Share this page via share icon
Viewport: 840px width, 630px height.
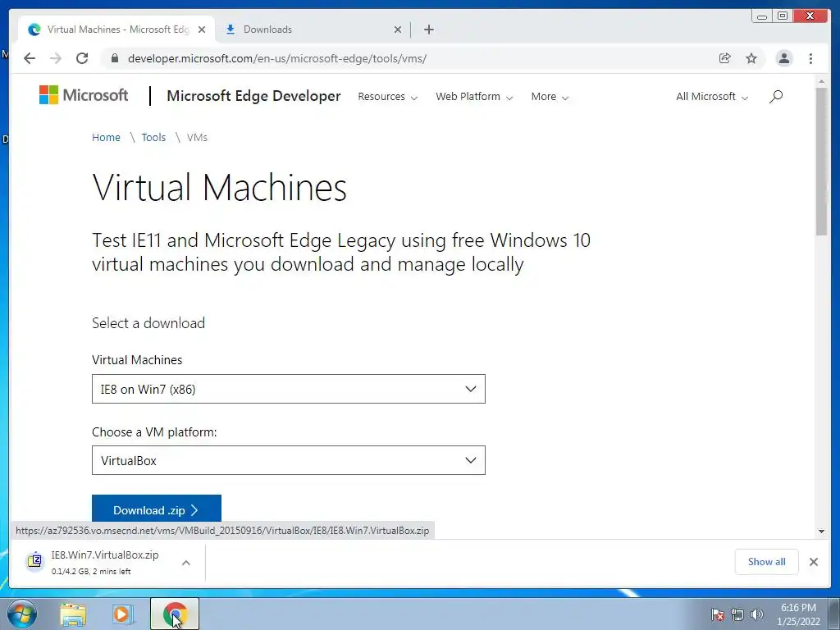click(x=725, y=58)
